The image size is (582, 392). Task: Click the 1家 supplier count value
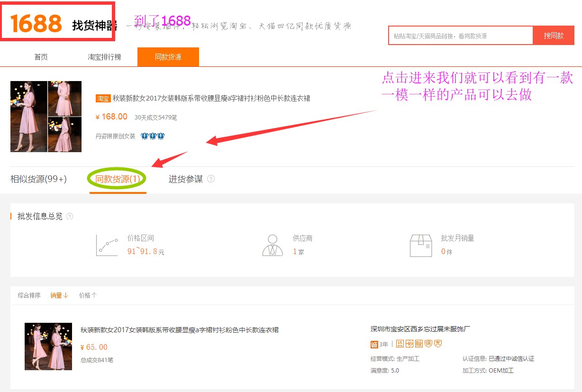pyautogui.click(x=299, y=252)
